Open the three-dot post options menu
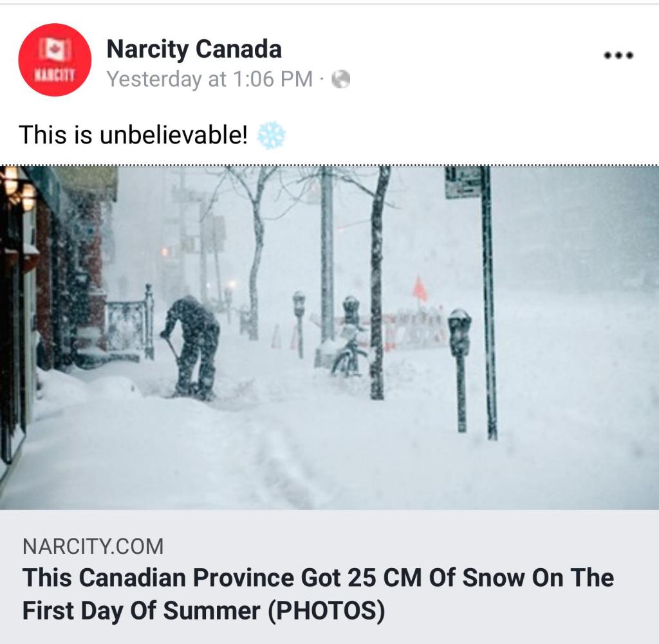659x644 pixels. point(618,55)
